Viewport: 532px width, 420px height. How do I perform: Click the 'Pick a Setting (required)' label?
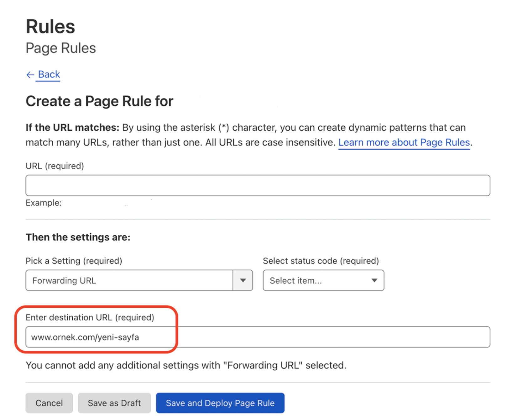(74, 261)
